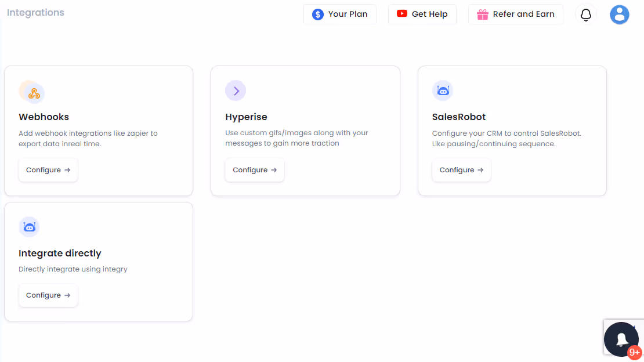Click the orange Webhooks integration icon
The image size is (644, 362).
(32, 91)
